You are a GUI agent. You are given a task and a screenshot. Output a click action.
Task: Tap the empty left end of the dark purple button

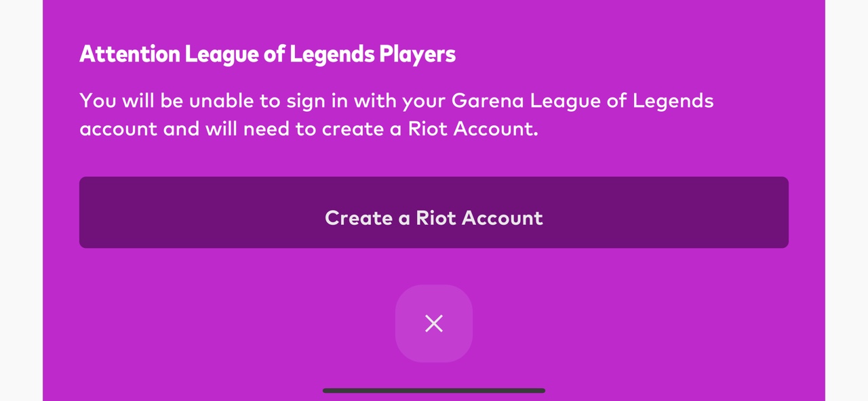[197, 213]
